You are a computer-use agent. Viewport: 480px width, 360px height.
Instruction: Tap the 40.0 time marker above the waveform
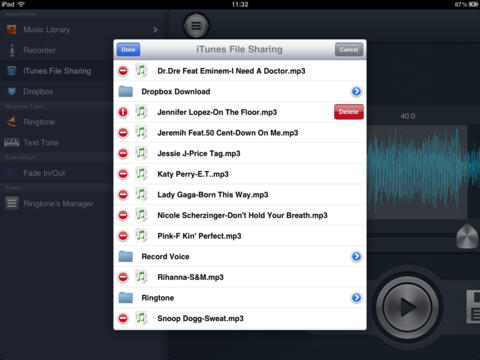coord(408,116)
